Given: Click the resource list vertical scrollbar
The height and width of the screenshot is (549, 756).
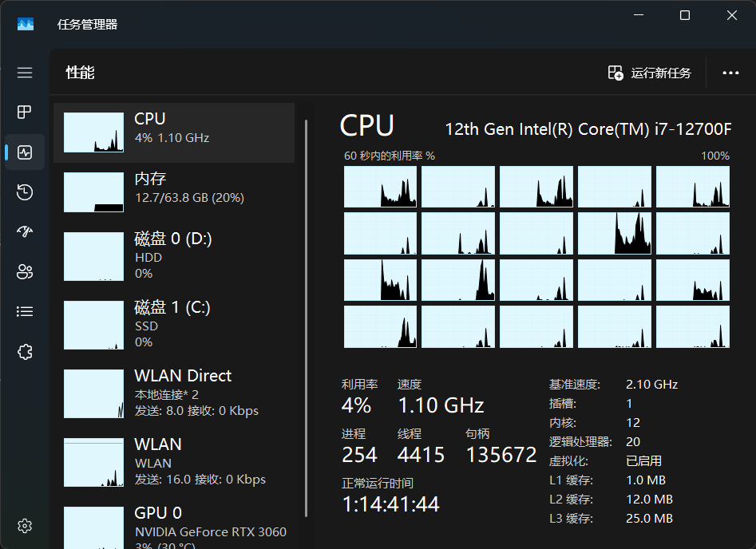Looking at the screenshot, I should pos(307,318).
